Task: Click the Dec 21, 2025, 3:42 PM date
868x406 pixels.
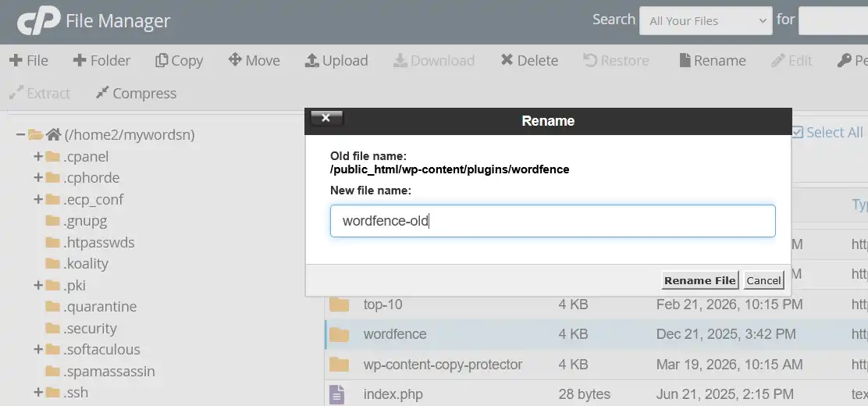Action: (726, 334)
